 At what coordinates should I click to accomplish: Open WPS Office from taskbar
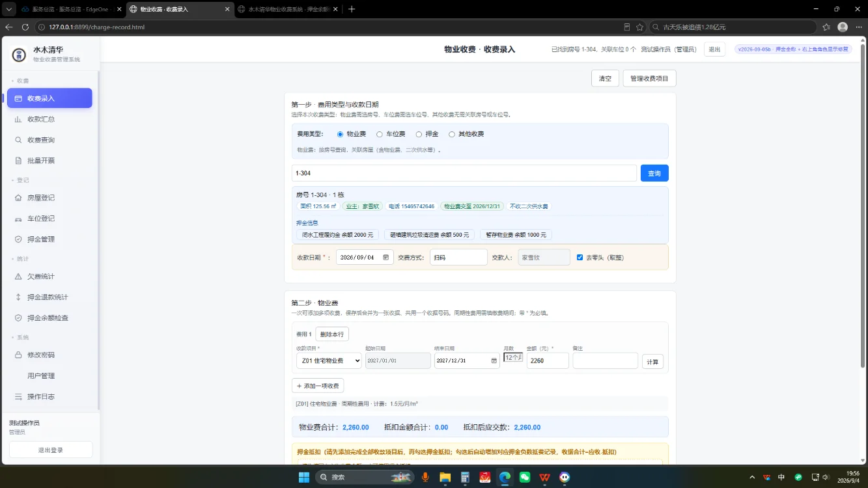(545, 477)
